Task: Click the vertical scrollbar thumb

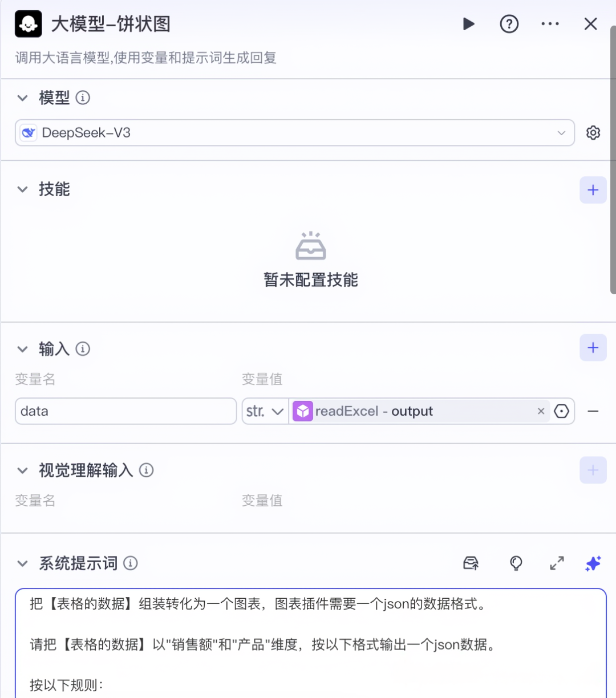Action: point(612,160)
